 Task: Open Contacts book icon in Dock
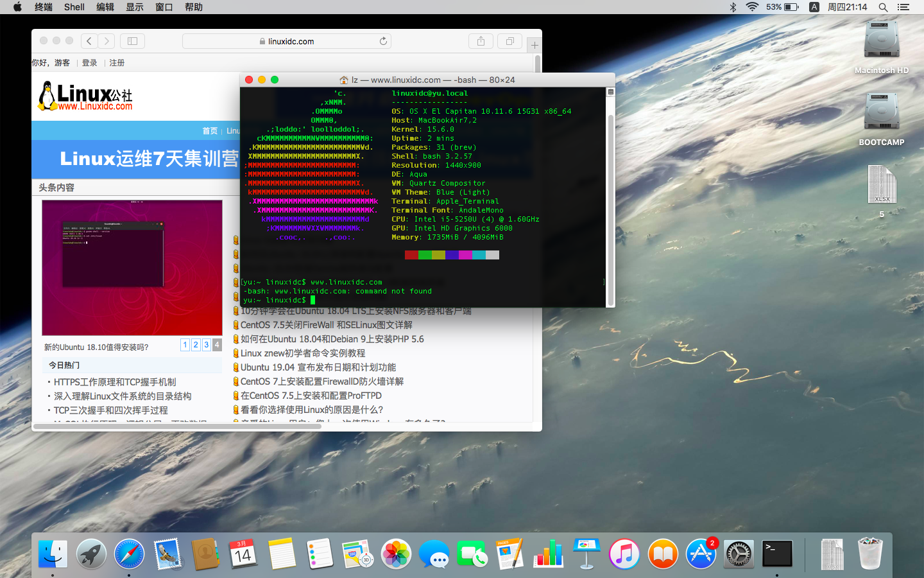tap(205, 554)
